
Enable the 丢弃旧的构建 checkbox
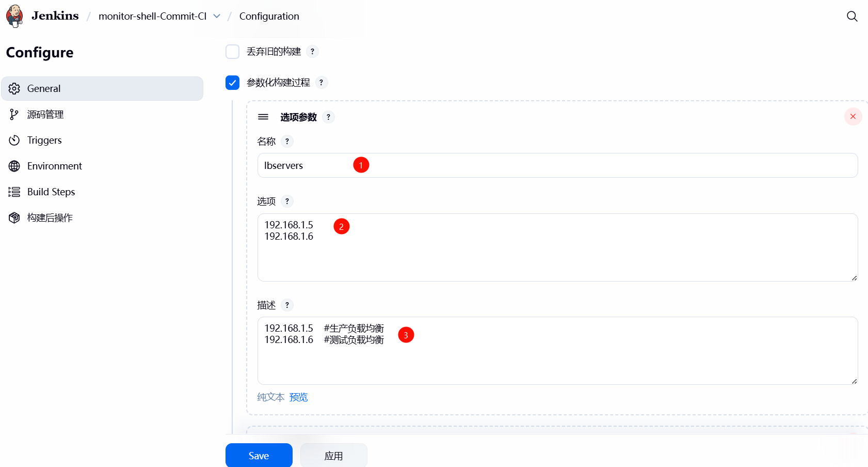(x=233, y=52)
